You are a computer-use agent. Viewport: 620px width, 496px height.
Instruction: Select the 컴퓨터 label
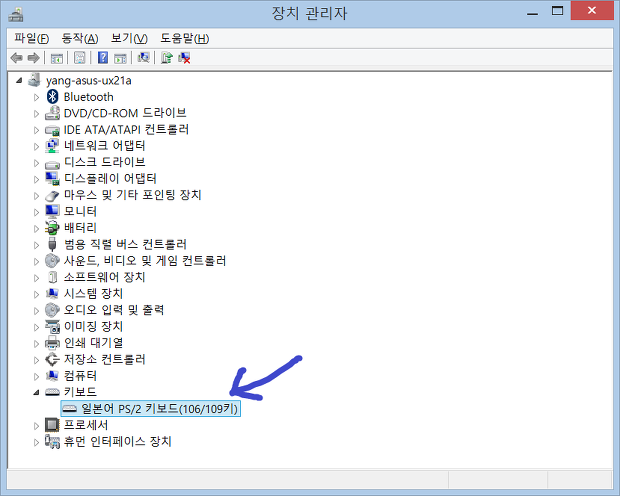click(80, 375)
